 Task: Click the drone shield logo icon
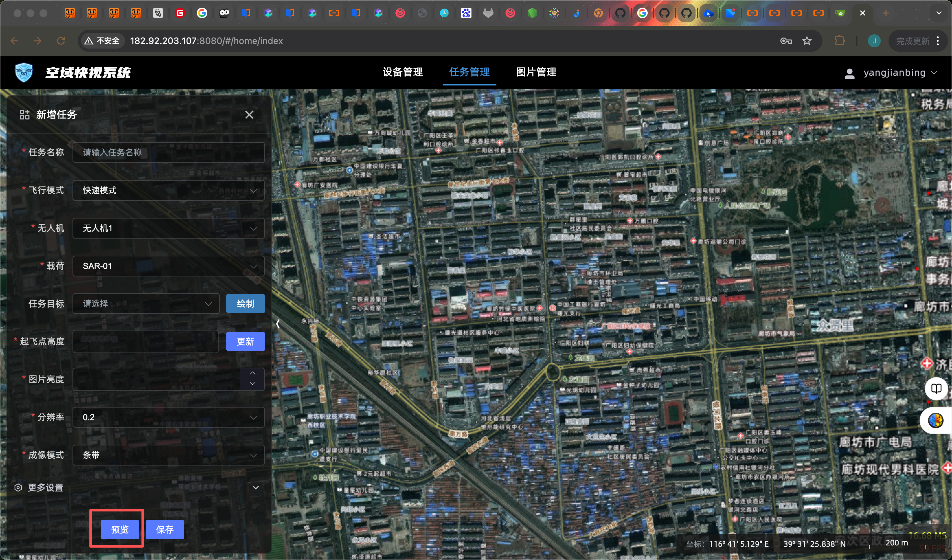click(24, 72)
